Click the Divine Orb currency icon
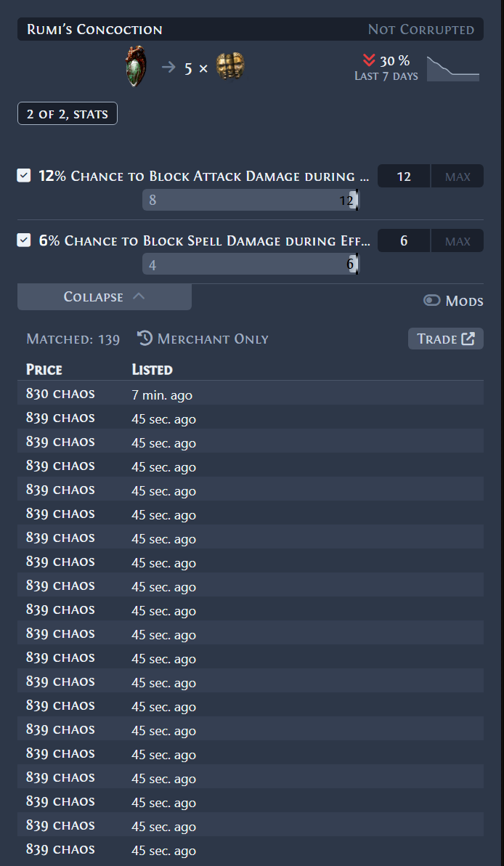Screen dimensions: 504x866 click(x=230, y=66)
